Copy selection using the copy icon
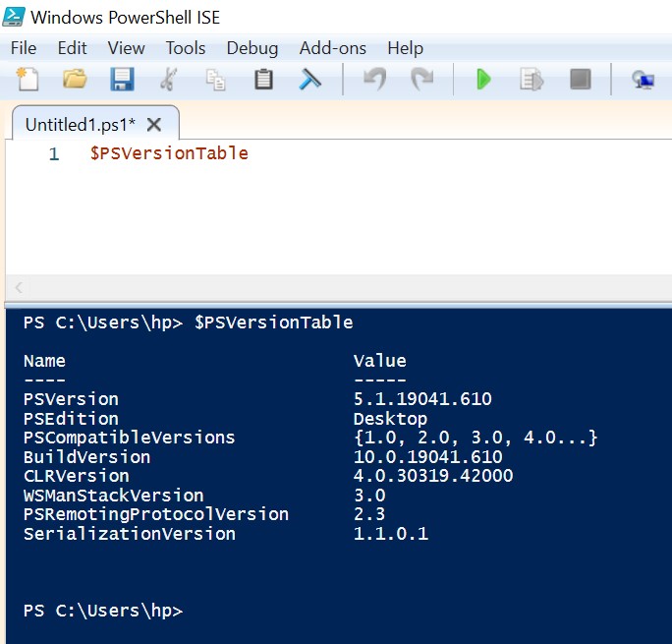This screenshot has height=644, width=672. (x=215, y=80)
